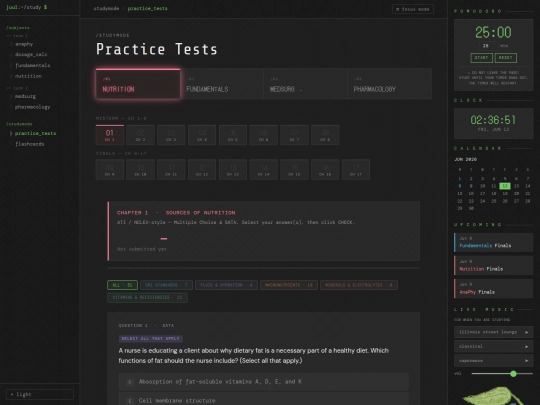Select June 12 on the calendar
The width and height of the screenshot is (540, 405).
[505, 186]
